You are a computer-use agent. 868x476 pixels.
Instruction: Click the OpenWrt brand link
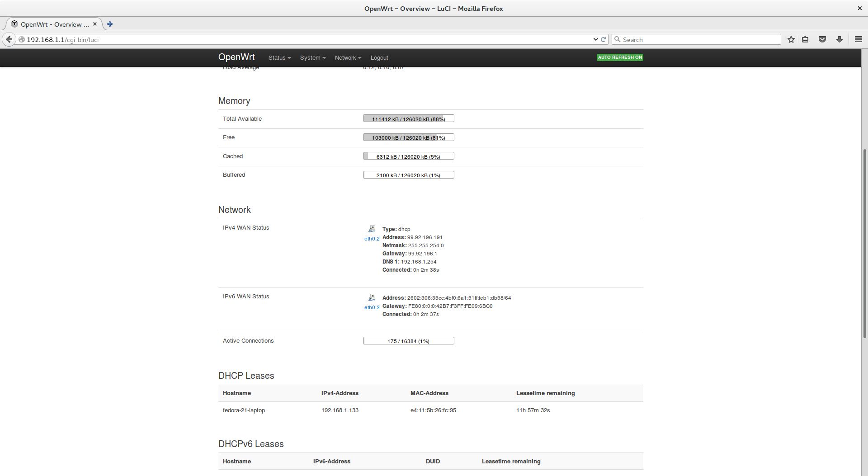[236, 57]
